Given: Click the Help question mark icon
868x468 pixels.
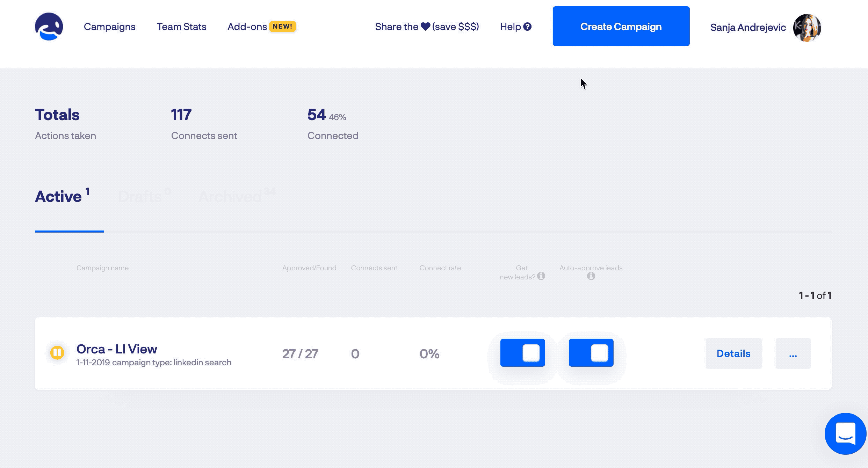Looking at the screenshot, I should [x=527, y=27].
